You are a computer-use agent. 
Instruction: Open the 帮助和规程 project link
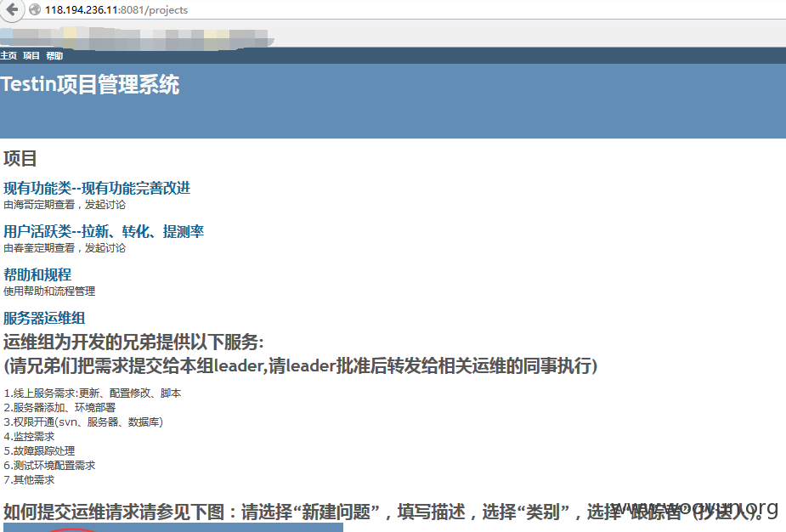tap(37, 274)
